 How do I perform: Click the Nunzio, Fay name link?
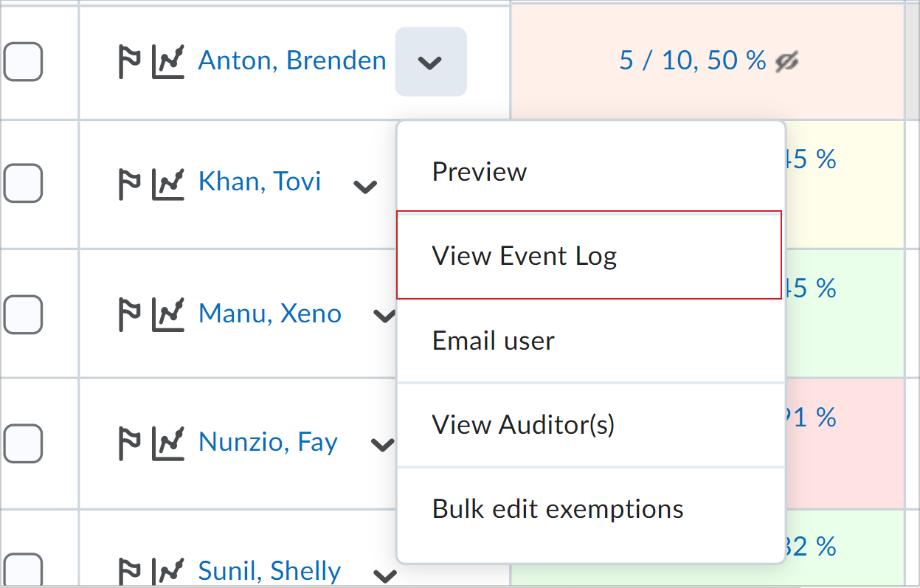267,441
